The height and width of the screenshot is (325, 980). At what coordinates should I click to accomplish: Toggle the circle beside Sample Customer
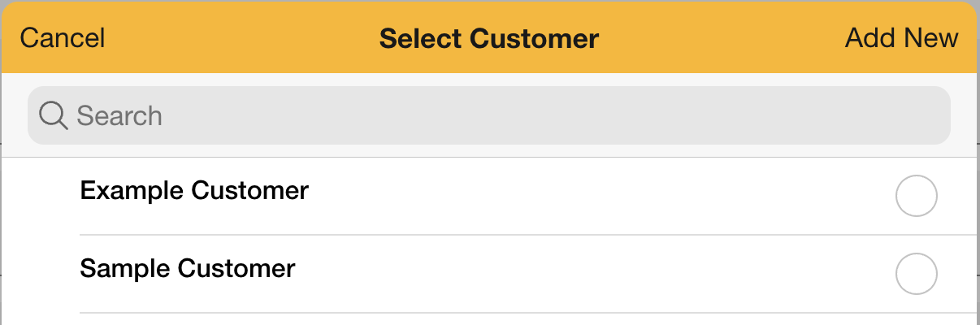916,274
